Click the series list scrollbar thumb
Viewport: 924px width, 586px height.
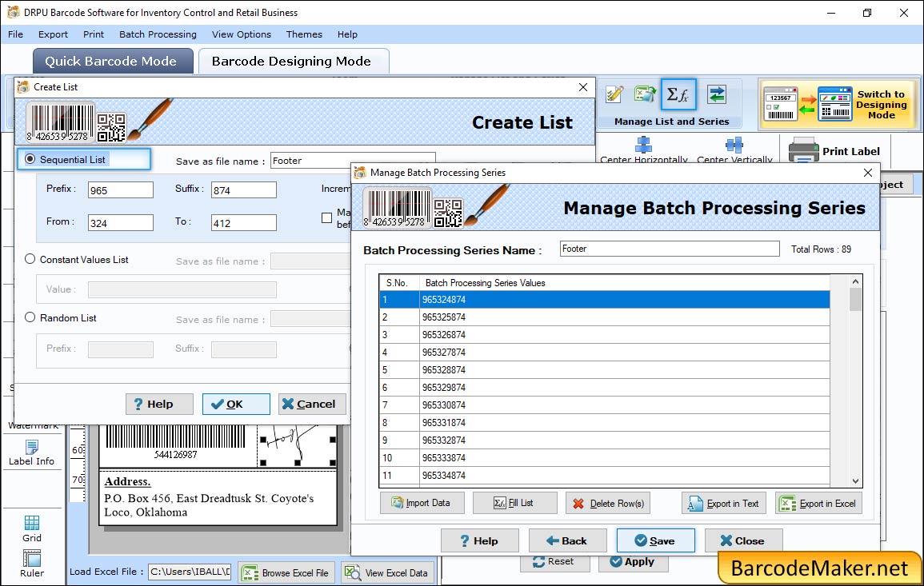click(x=855, y=300)
